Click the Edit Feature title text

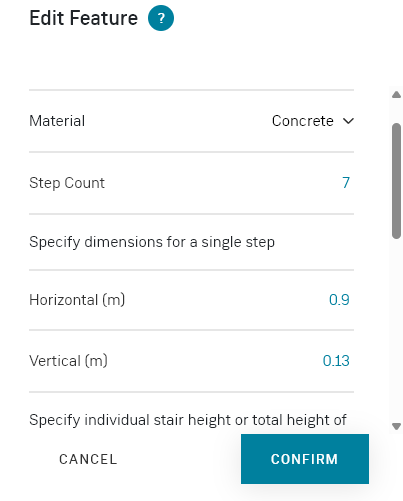pyautogui.click(x=83, y=18)
